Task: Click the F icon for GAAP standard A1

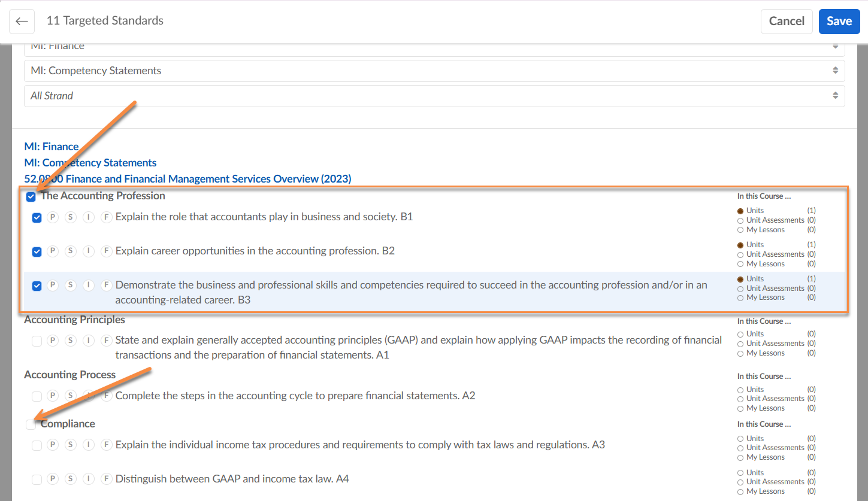Action: 107,341
